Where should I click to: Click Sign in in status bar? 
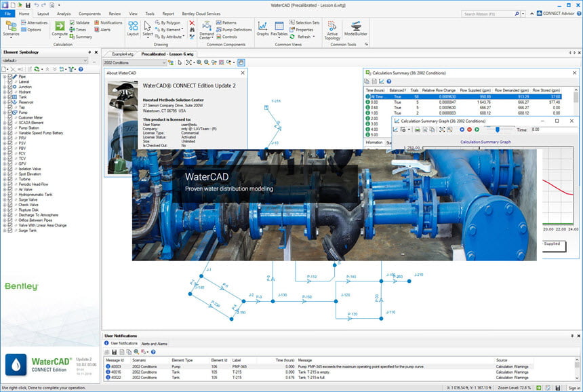[574, 388]
